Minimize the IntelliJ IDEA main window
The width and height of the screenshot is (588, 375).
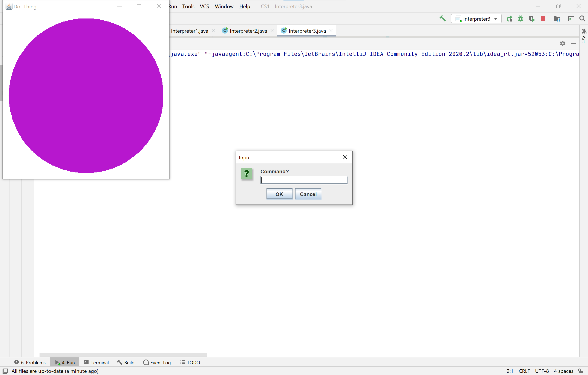(x=538, y=6)
